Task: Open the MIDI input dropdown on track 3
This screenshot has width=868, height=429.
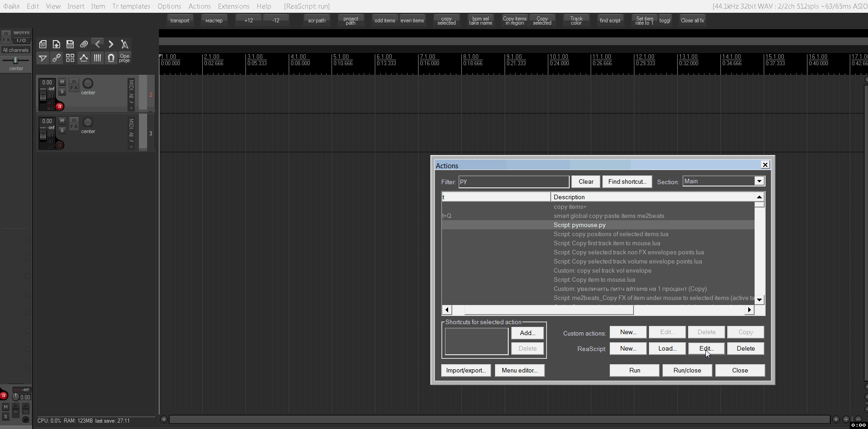Action: pyautogui.click(x=131, y=133)
